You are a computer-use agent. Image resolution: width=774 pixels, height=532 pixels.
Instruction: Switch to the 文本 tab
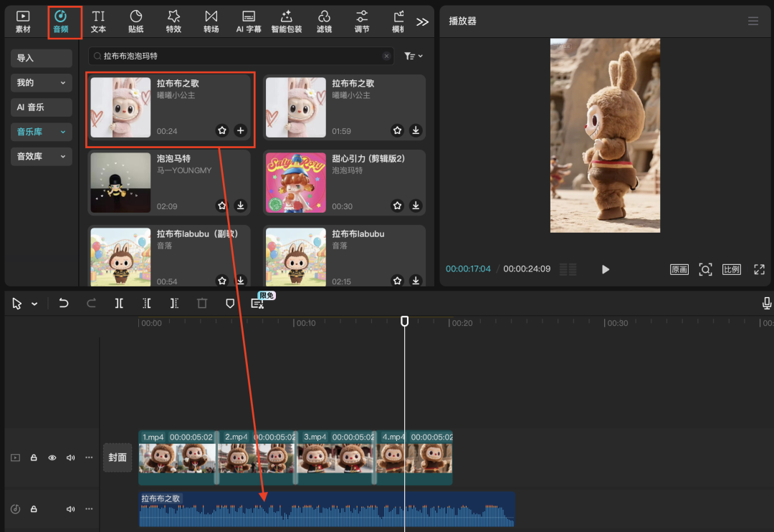[x=98, y=21]
